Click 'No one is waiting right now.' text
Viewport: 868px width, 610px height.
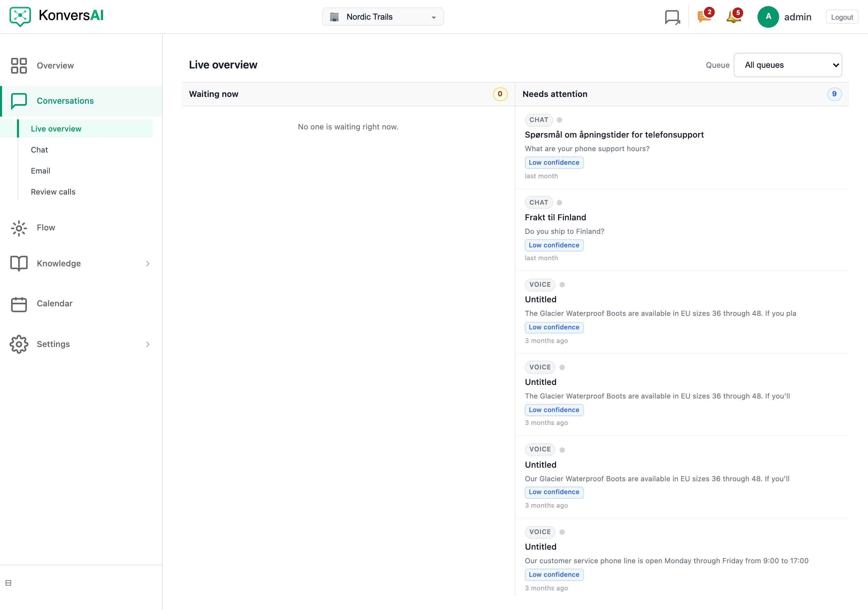pos(348,127)
